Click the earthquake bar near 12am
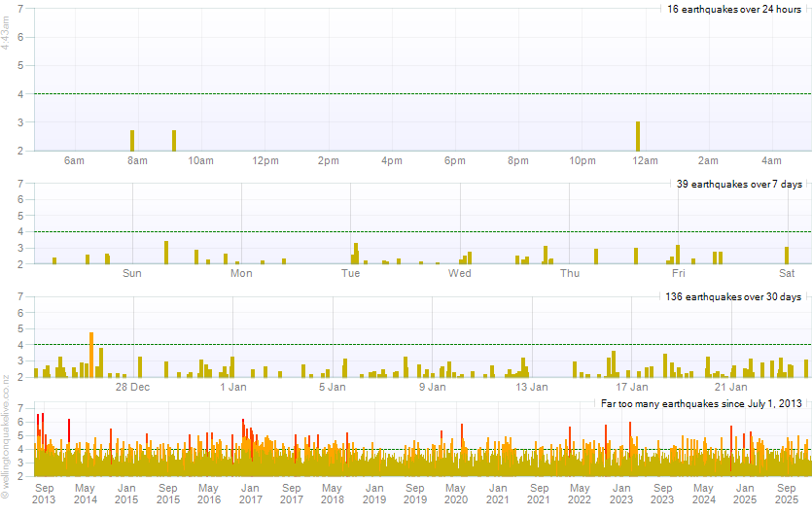 [638, 136]
